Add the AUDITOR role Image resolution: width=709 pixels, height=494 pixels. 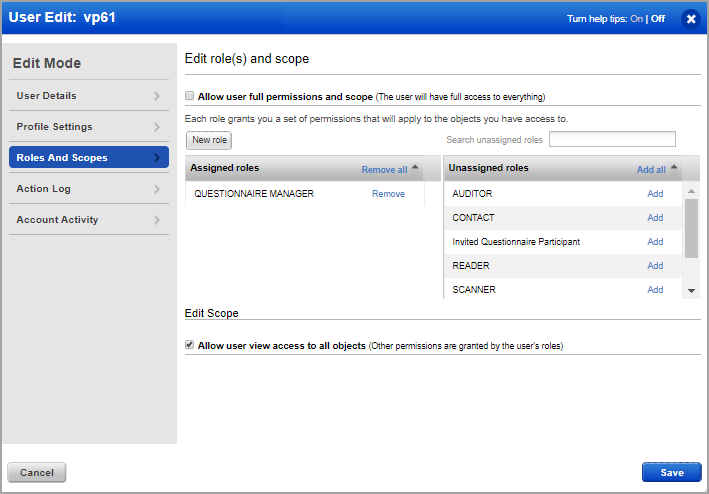point(655,194)
